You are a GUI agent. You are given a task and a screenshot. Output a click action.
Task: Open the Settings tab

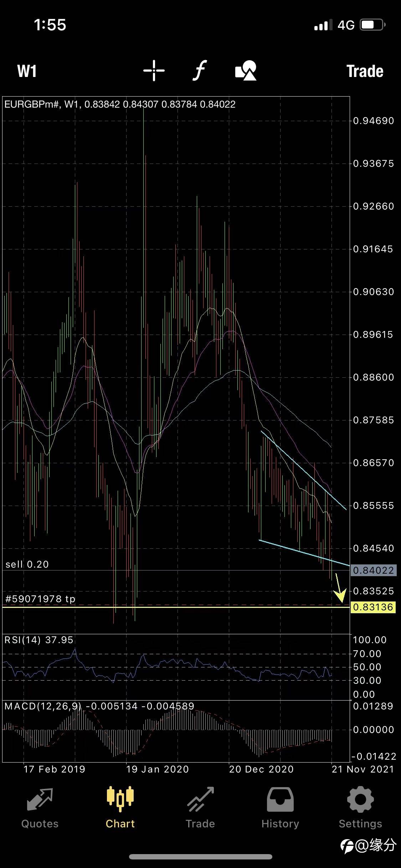tap(360, 808)
